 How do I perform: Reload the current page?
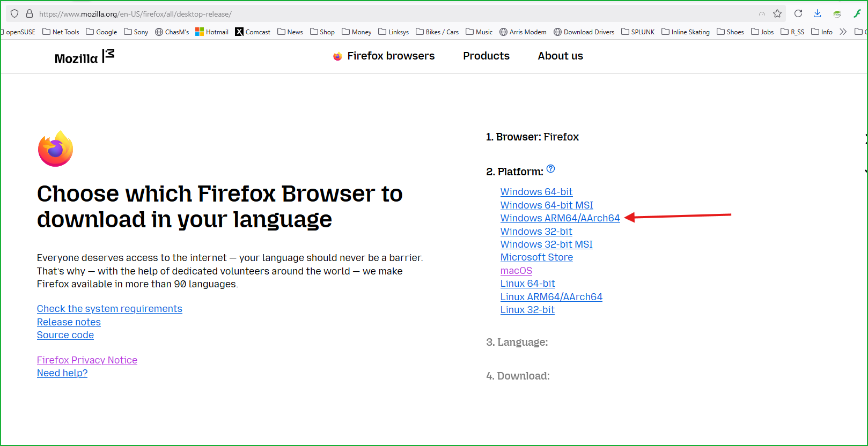tap(798, 13)
